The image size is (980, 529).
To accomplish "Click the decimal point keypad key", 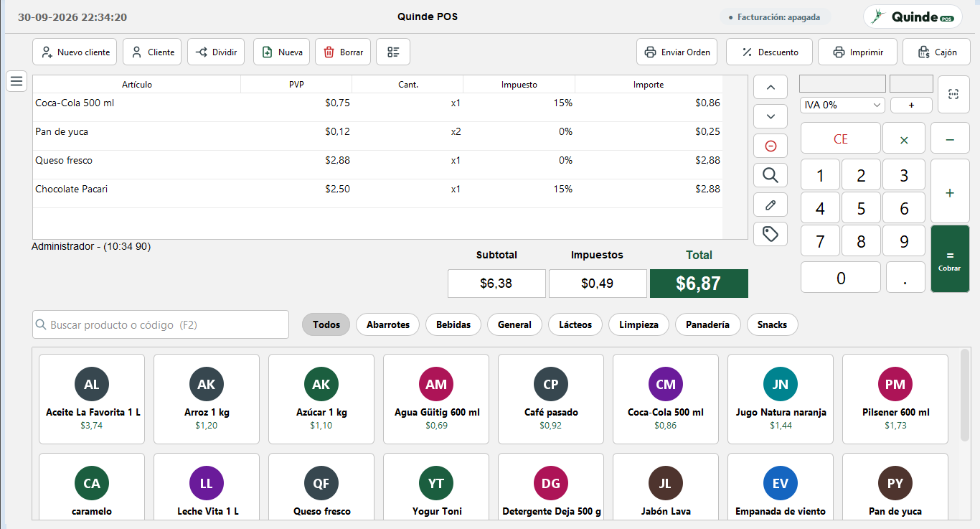I will (905, 277).
